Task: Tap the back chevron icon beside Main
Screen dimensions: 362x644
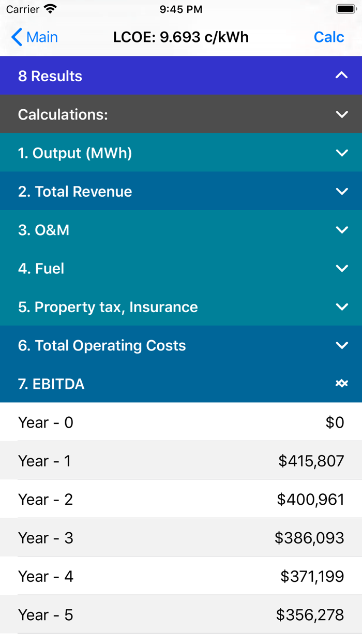Action: click(17, 37)
